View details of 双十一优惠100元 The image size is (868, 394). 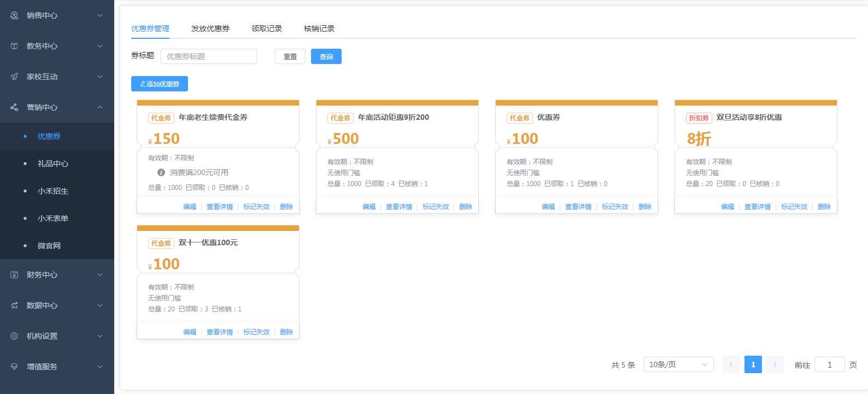point(220,332)
